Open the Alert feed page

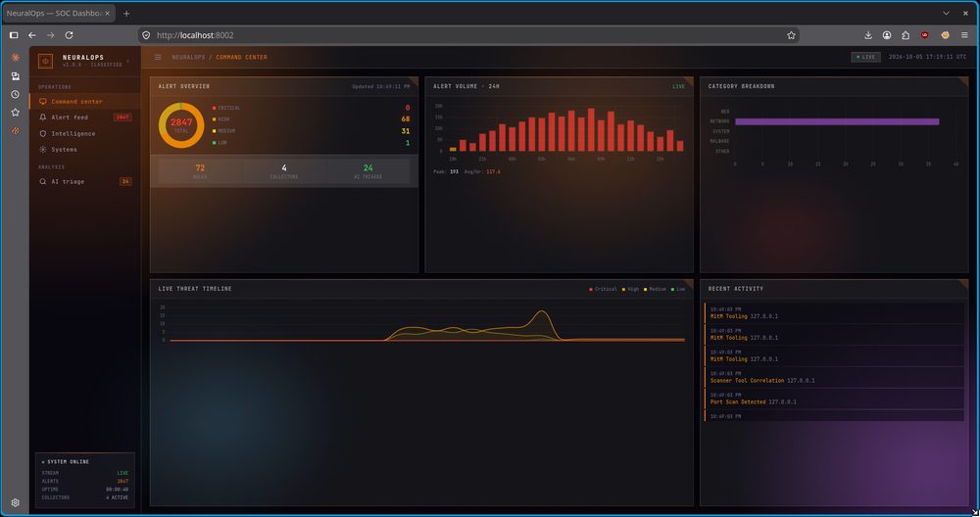pyautogui.click(x=85, y=117)
